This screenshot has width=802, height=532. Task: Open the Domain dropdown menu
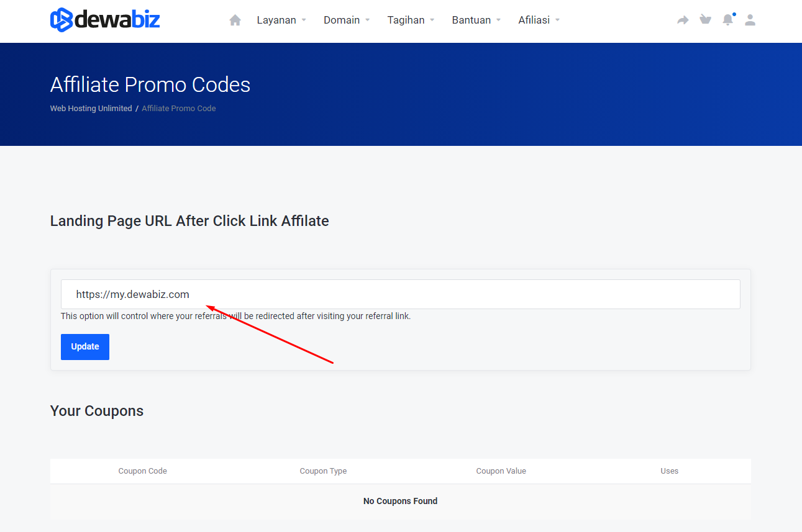coord(347,20)
